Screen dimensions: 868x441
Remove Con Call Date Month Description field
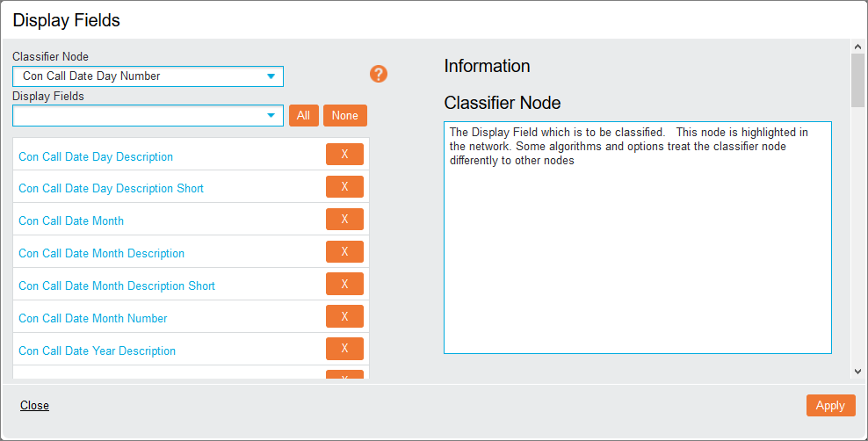344,252
